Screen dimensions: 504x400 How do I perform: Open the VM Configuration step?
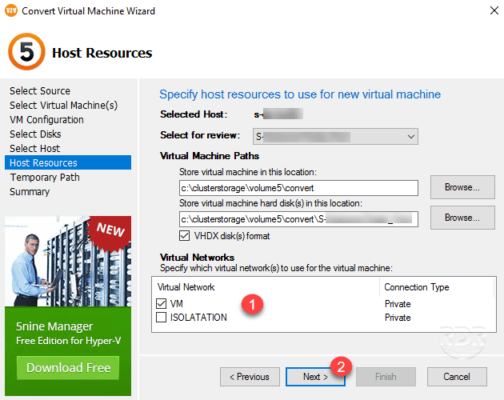[x=46, y=119]
